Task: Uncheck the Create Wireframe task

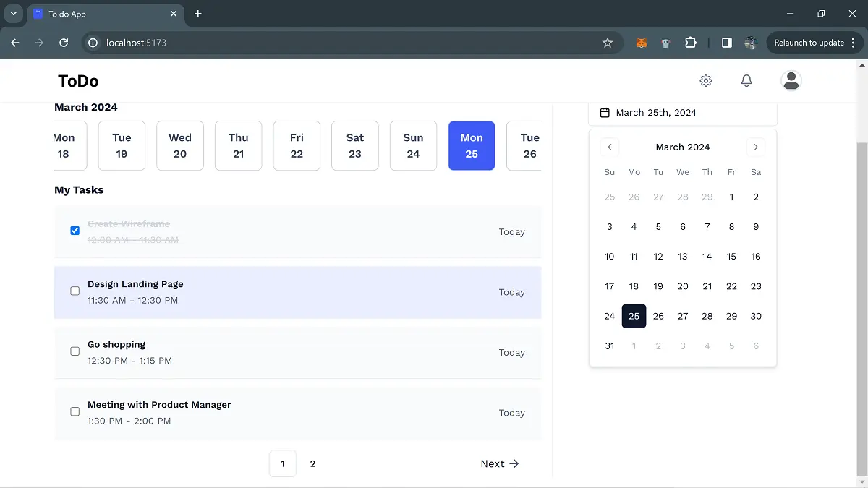Action: click(x=75, y=230)
